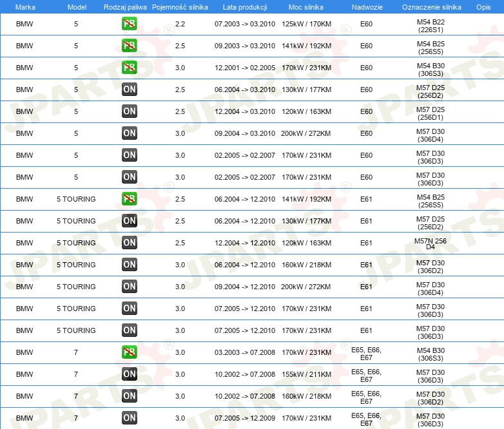
Task: Click the 2.2 engine capacity value
Action: pyautogui.click(x=180, y=24)
